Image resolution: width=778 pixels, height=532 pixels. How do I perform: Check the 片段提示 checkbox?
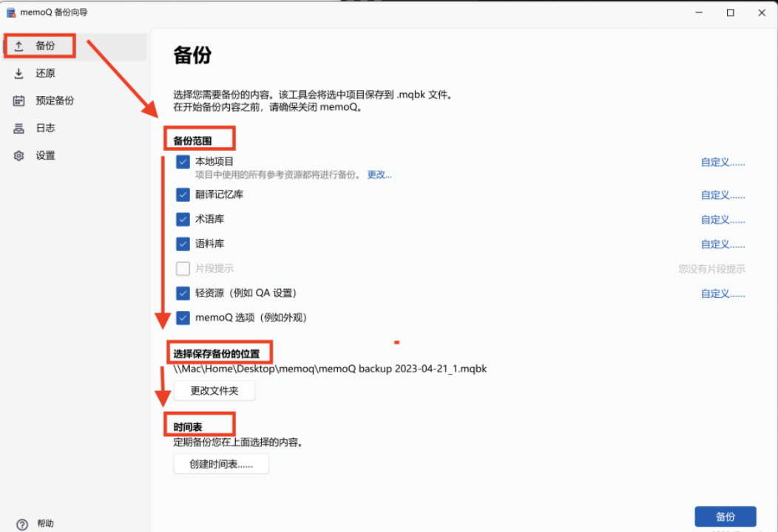click(x=183, y=268)
